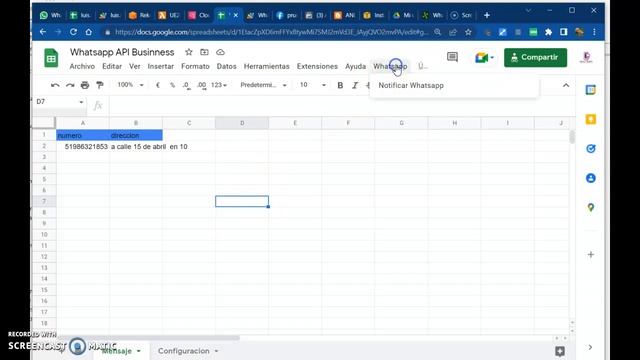Click the browser address bar URL
Viewport: 640px width, 360px height.
[271, 32]
